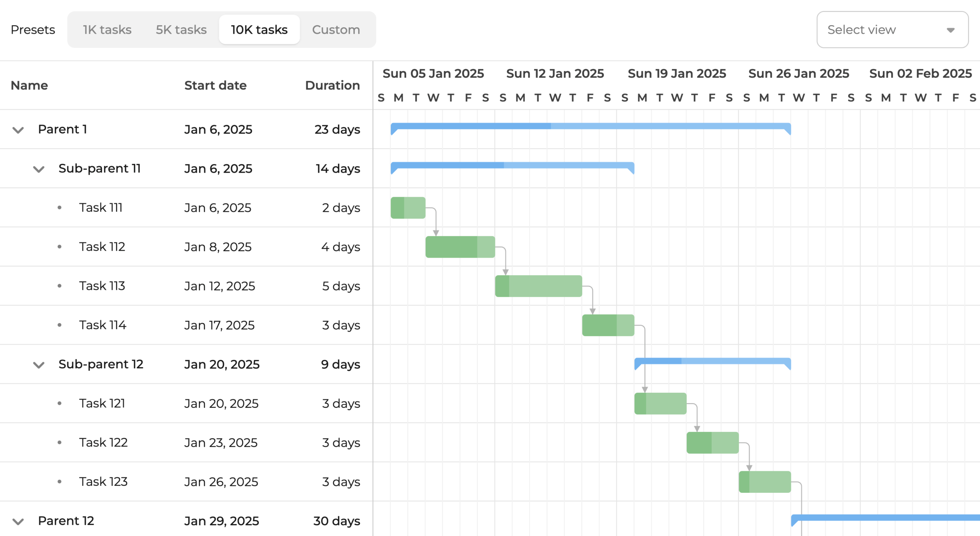Select the Task 122 gantt bar
Image resolution: width=980 pixels, height=536 pixels.
pyautogui.click(x=712, y=443)
